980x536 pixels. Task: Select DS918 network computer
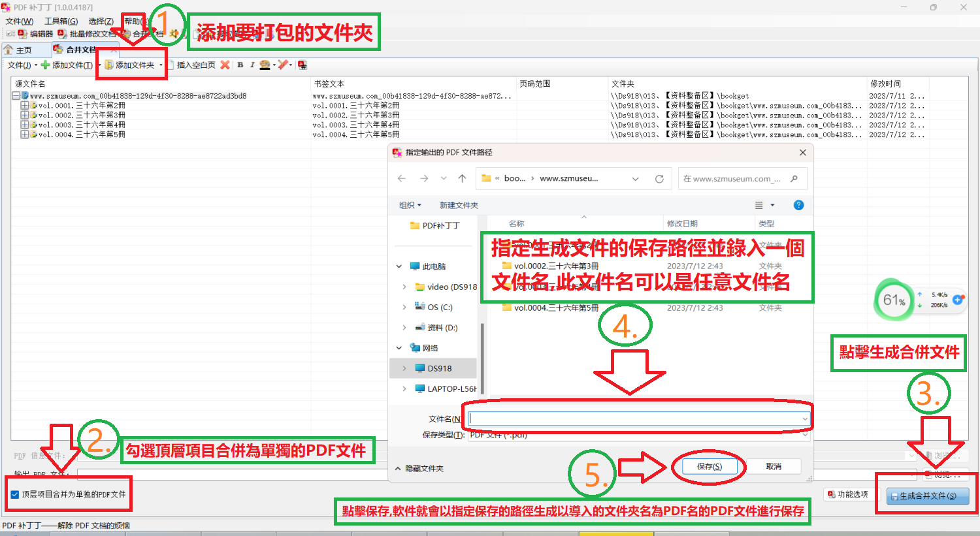tap(433, 368)
